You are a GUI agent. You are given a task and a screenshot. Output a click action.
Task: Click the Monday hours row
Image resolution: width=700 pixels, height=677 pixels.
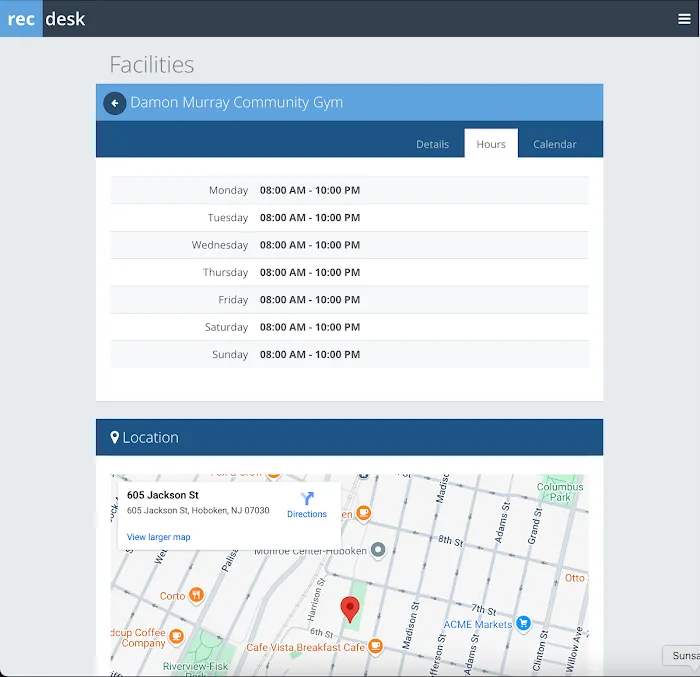(349, 190)
